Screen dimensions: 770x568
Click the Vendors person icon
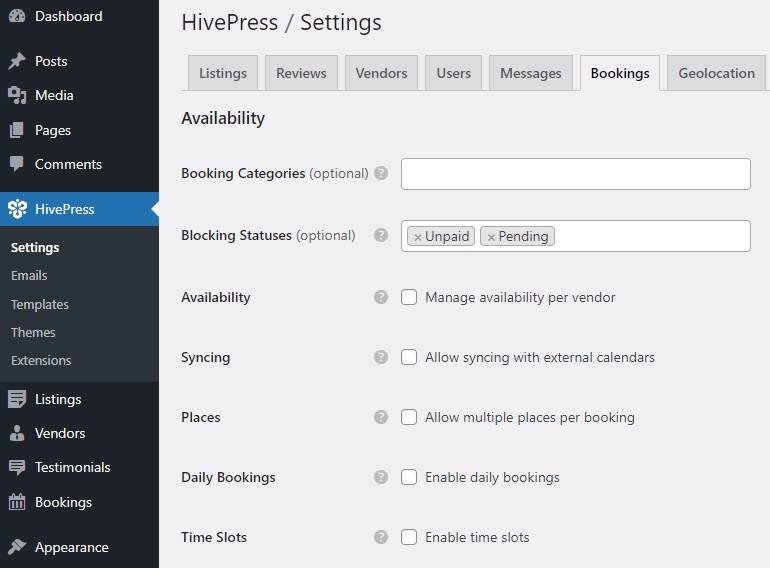point(17,433)
